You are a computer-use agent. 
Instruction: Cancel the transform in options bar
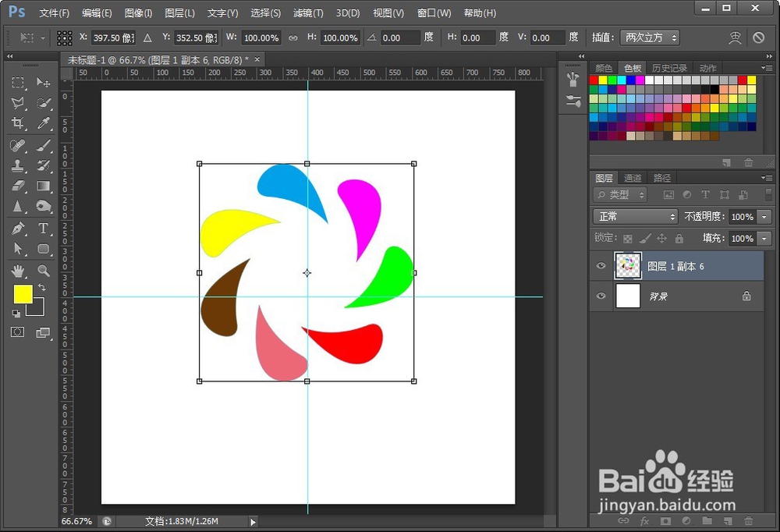758,37
